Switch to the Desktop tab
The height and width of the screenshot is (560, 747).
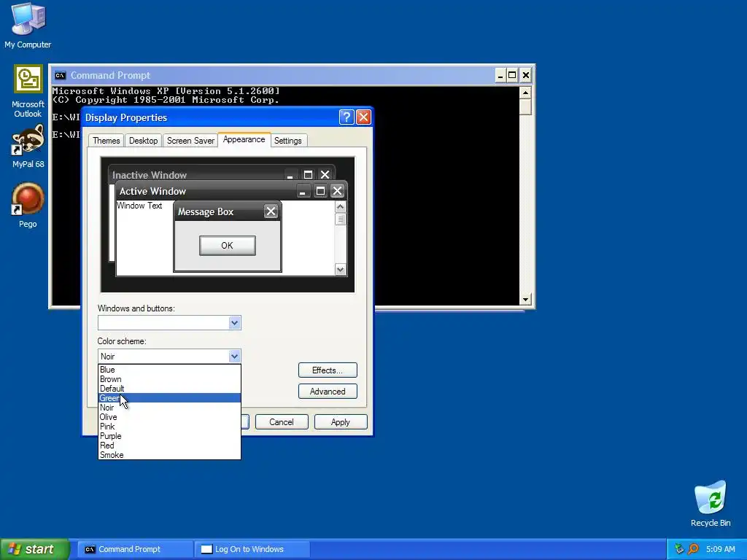(143, 141)
